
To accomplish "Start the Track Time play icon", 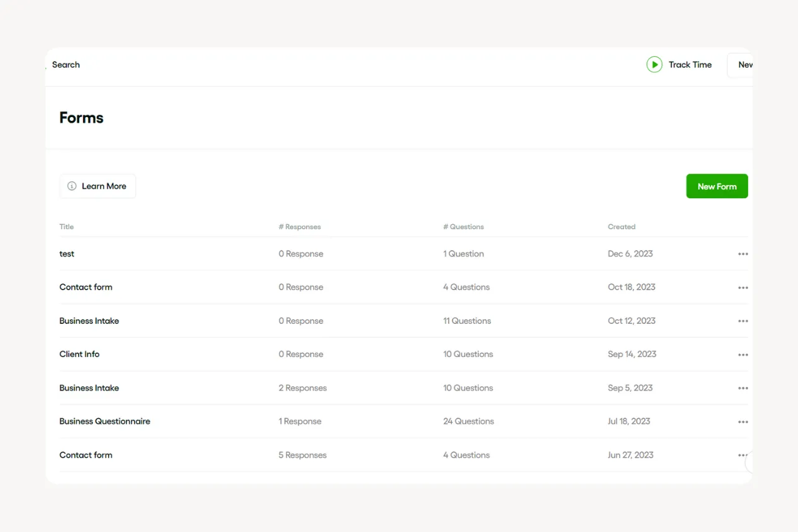I will pyautogui.click(x=654, y=65).
